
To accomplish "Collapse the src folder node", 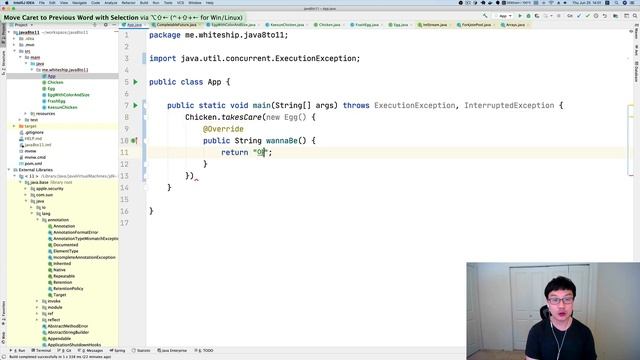I will [15, 51].
